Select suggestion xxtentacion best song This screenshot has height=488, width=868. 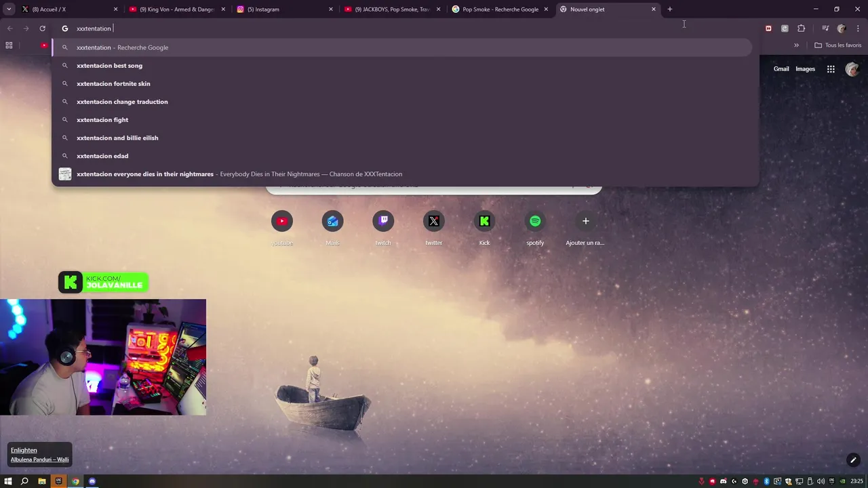coord(401,66)
